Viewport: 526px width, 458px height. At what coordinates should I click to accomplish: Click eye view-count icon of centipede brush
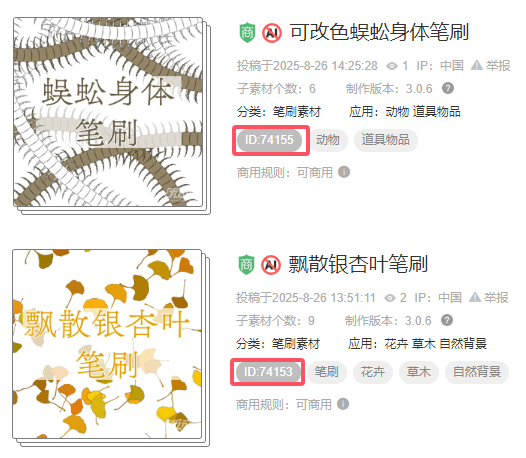[392, 66]
